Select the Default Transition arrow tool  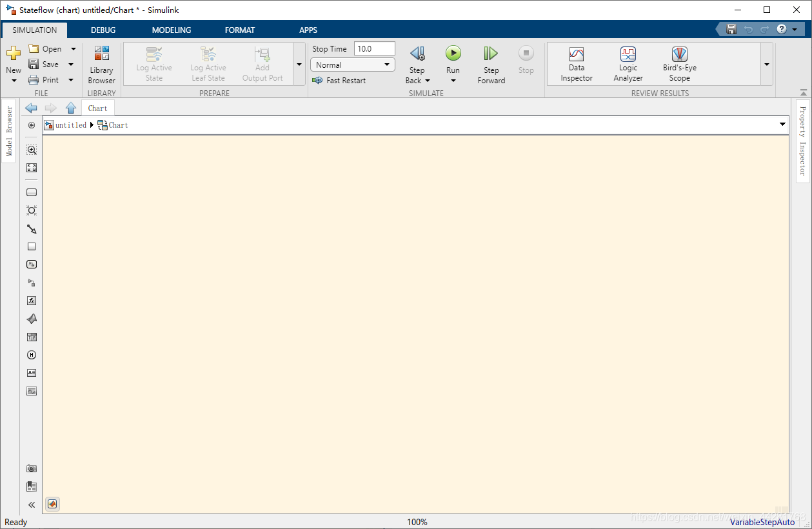coord(32,228)
